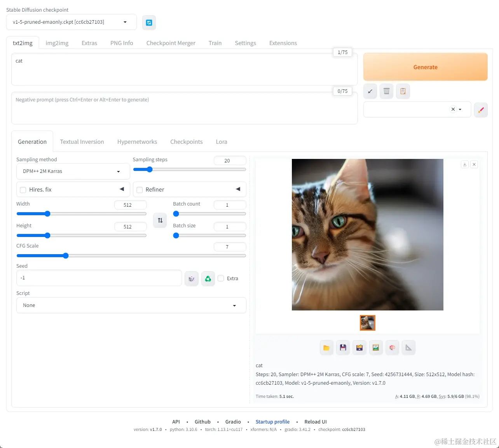The image size is (499, 448).
Task: Enable the Hires. fix checkbox
Action: (x=23, y=190)
